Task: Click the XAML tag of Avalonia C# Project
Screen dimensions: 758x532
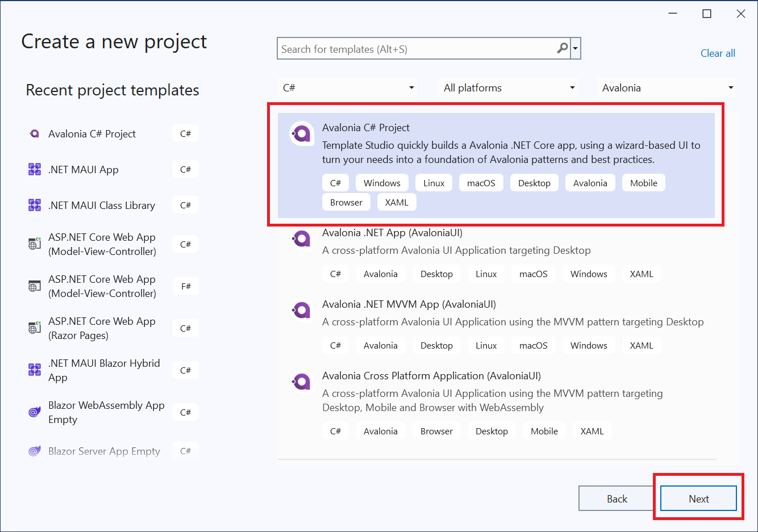Action: 397,202
